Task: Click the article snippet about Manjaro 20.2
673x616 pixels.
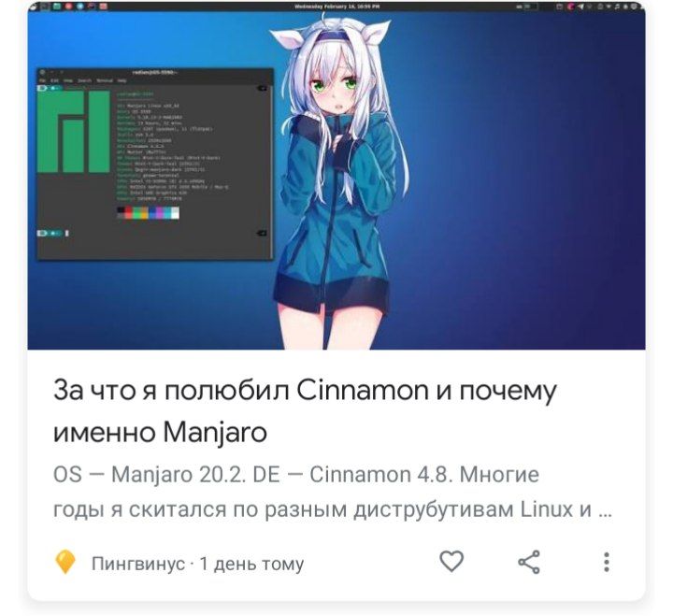Action: pyautogui.click(x=333, y=492)
